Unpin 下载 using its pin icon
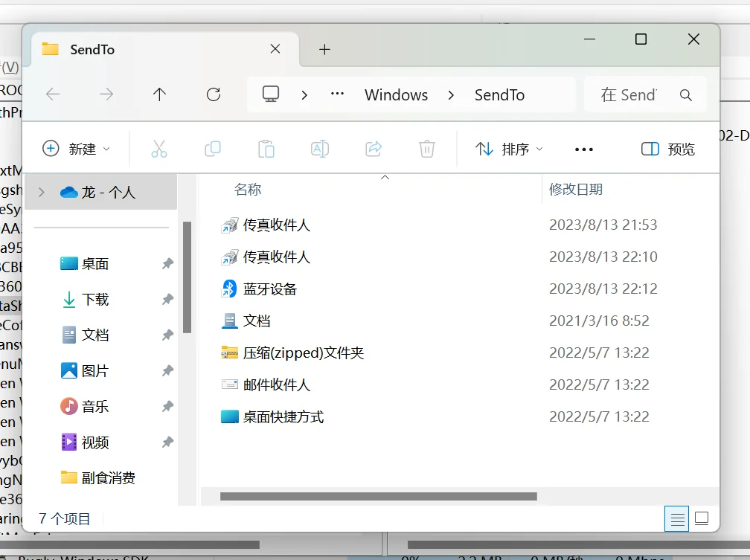 pos(167,300)
